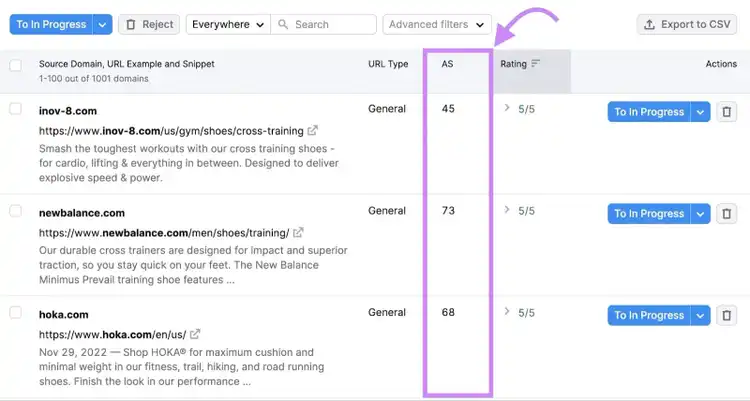Click AS value 68
This screenshot has height=401, width=750.
pyautogui.click(x=448, y=312)
